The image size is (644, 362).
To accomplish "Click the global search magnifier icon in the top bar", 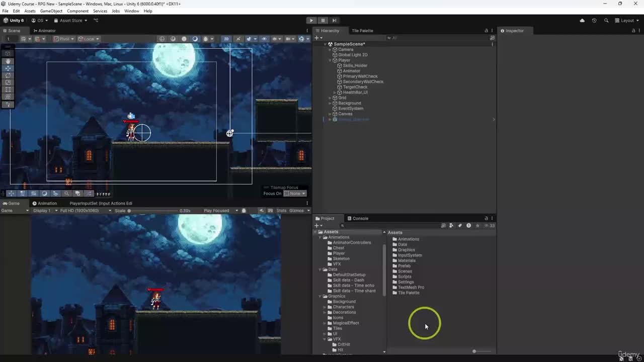I will pyautogui.click(x=606, y=21).
